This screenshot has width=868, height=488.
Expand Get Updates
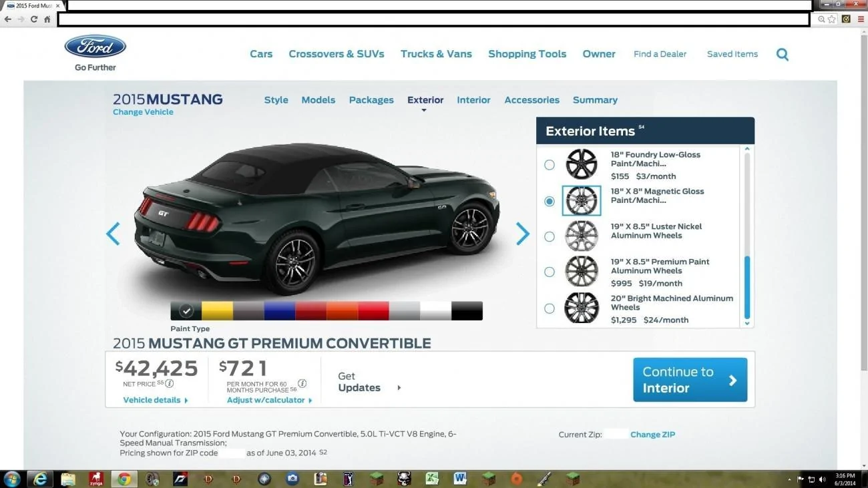click(x=369, y=382)
